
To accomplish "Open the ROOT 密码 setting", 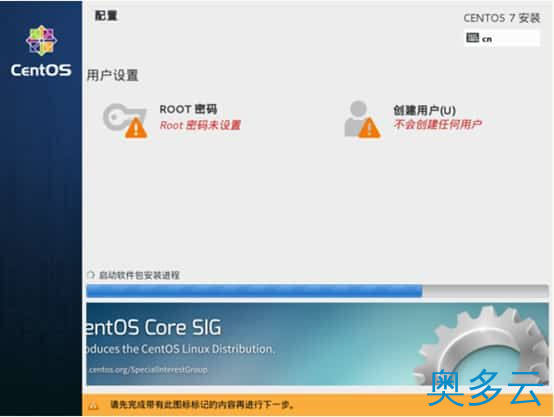I will pyautogui.click(x=172, y=120).
